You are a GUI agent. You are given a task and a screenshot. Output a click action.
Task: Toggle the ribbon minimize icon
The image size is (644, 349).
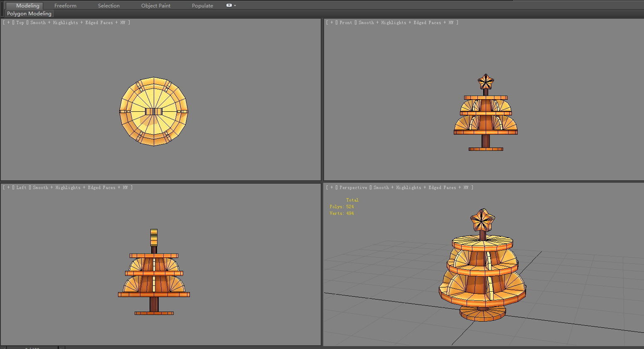[229, 5]
